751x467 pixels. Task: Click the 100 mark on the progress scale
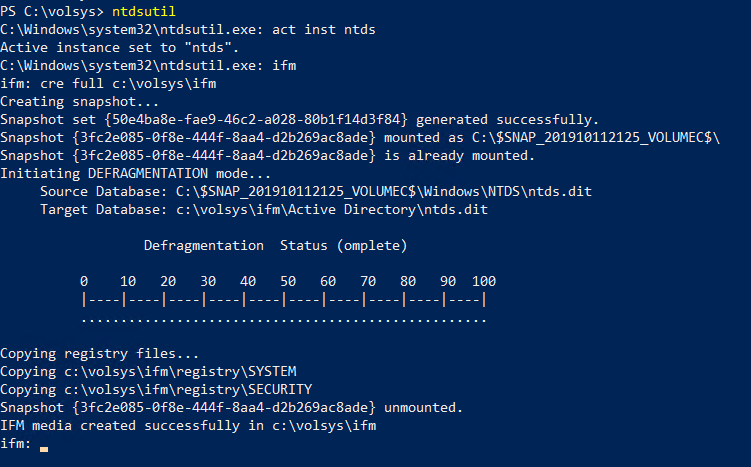click(484, 281)
